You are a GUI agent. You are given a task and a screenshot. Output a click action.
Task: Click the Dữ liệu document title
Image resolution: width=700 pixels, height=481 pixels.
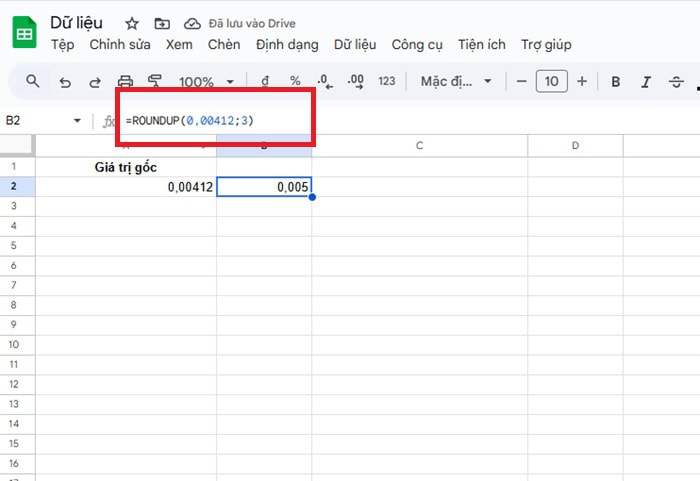76,22
